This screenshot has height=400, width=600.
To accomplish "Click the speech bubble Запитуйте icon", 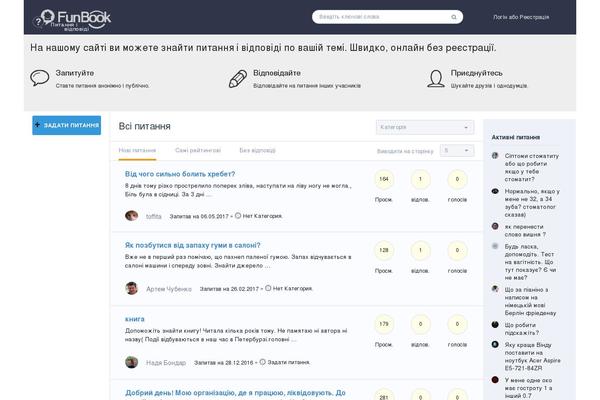I will coord(40,78).
